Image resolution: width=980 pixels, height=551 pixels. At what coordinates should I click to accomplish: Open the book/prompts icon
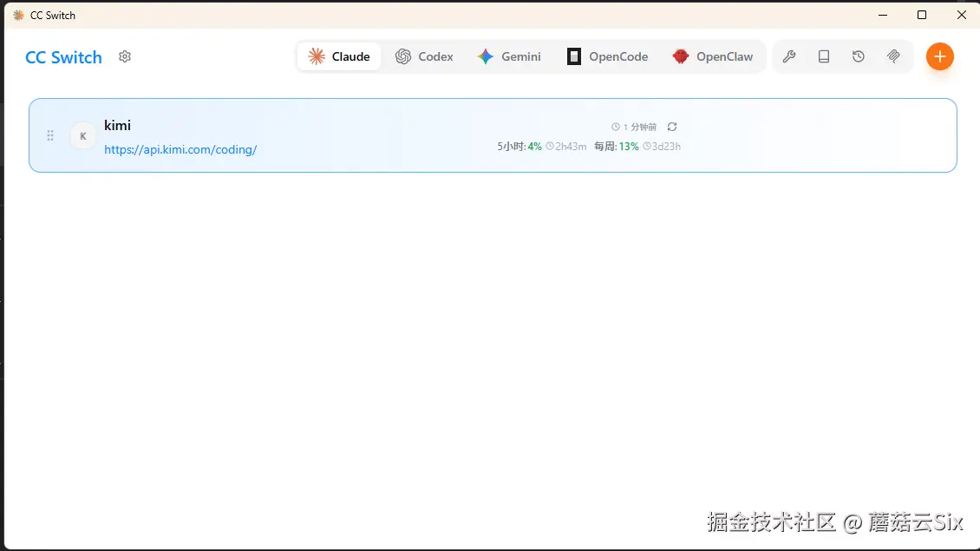click(824, 57)
